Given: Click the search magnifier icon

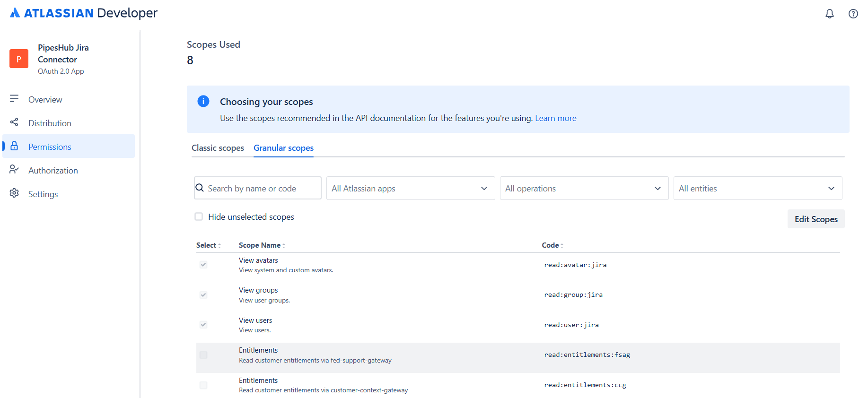Looking at the screenshot, I should point(200,188).
